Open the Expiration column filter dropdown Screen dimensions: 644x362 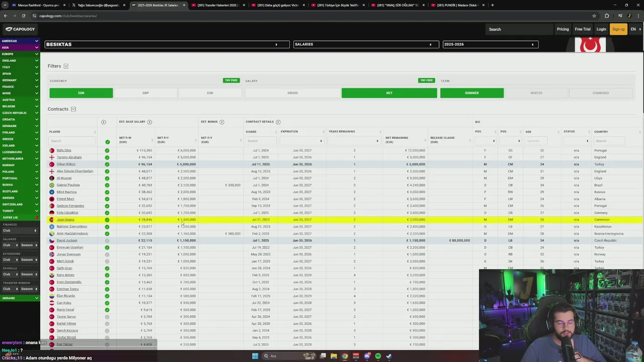301,141
